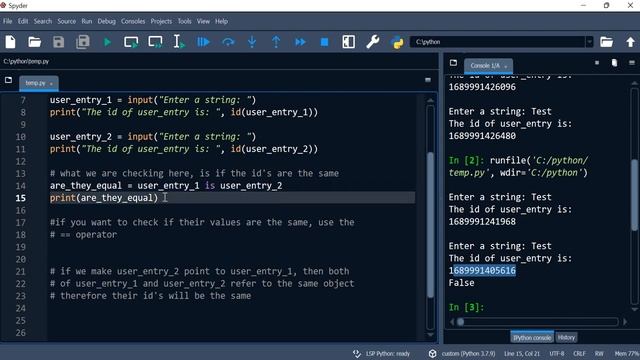The image size is (640, 360).
Task: Open the File menu
Action: tap(8, 21)
